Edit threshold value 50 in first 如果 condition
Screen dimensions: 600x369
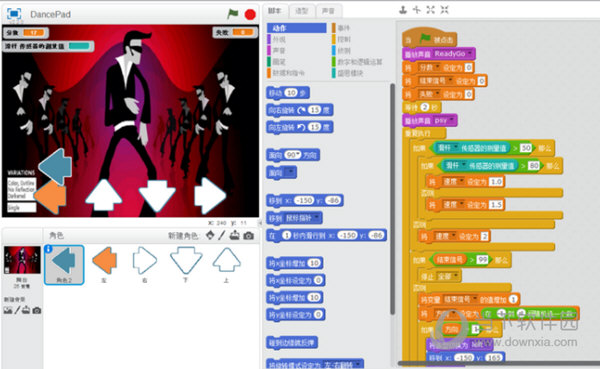coord(526,148)
